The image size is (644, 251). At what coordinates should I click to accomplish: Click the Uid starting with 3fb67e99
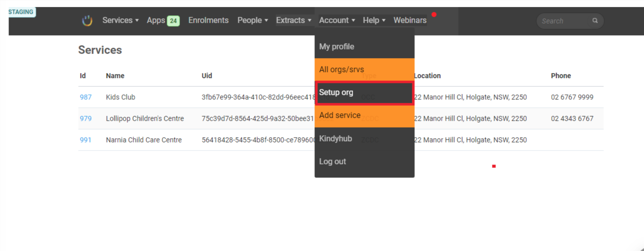coord(258,97)
